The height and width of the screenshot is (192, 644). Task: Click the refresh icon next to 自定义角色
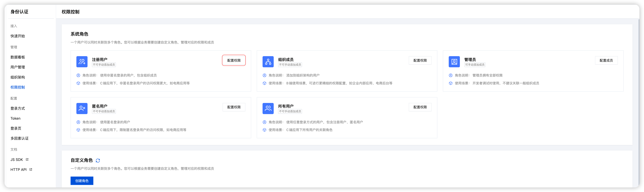tap(98, 160)
